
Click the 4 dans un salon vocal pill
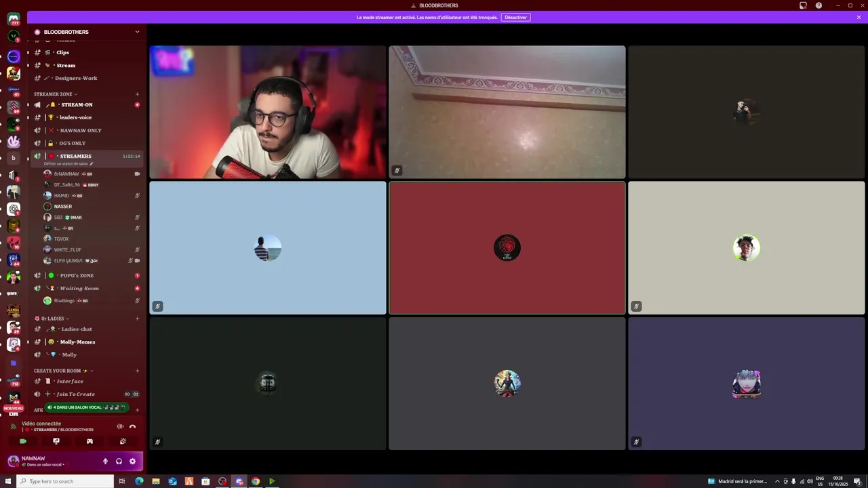[86, 407]
